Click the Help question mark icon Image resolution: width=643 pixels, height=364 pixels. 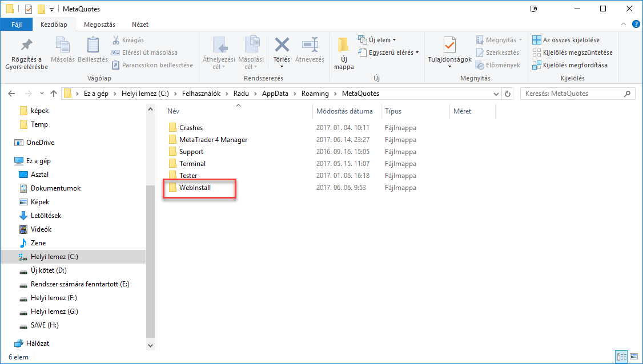[x=636, y=24]
